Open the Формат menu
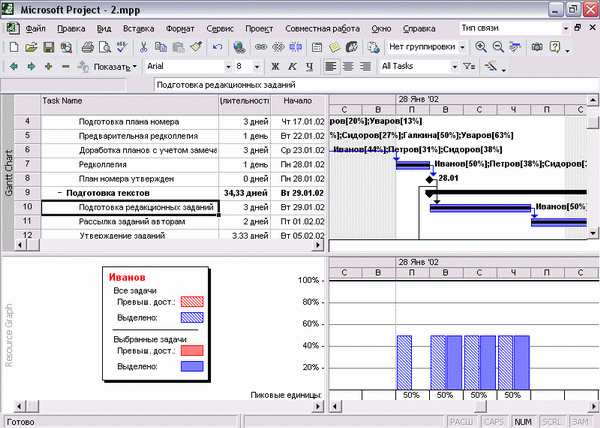Screen dimensions: 600x428 (x=180, y=29)
